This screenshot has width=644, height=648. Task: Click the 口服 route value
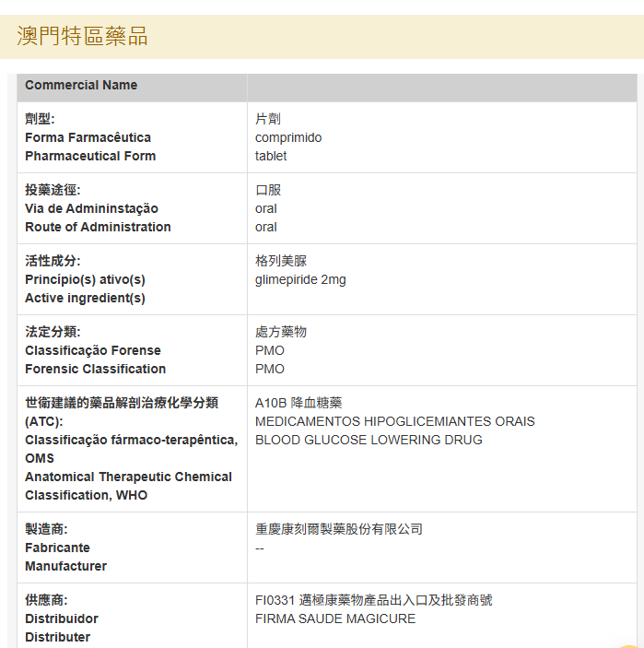268,190
